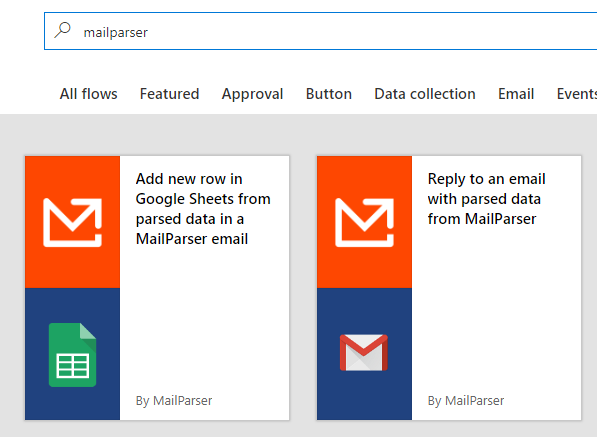Switch to the Button tab

(x=329, y=94)
